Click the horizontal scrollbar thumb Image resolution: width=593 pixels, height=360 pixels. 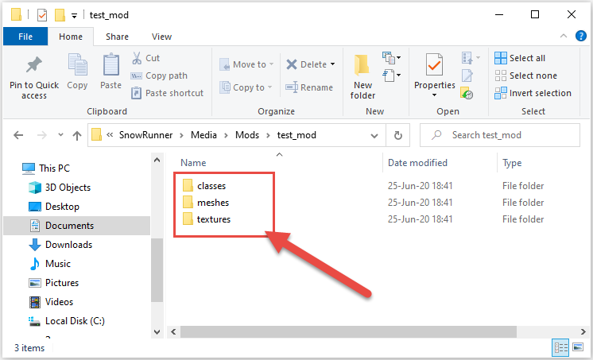[348, 332]
